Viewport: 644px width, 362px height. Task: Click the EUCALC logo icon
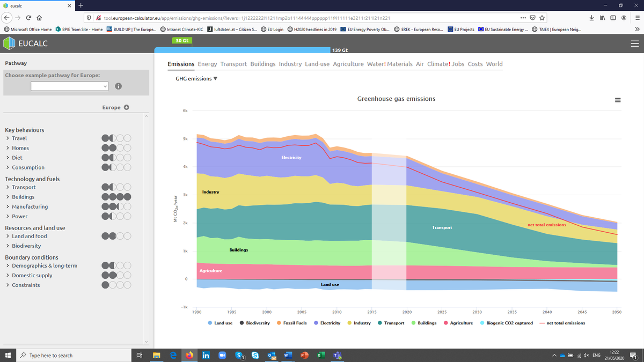[9, 43]
